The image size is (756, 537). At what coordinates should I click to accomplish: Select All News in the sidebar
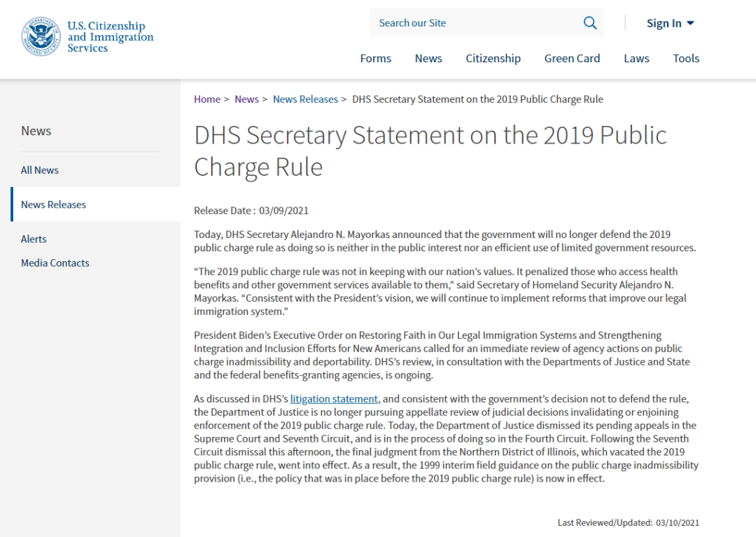tap(39, 170)
